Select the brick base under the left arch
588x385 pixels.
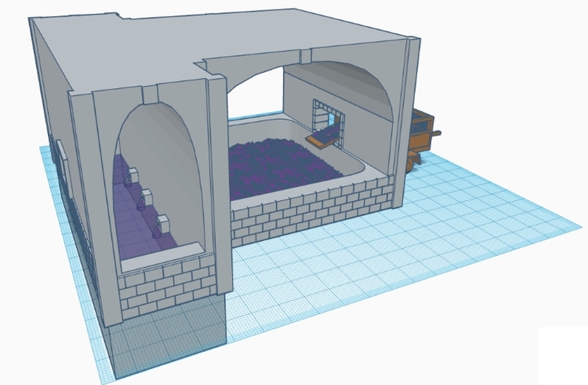click(x=166, y=287)
